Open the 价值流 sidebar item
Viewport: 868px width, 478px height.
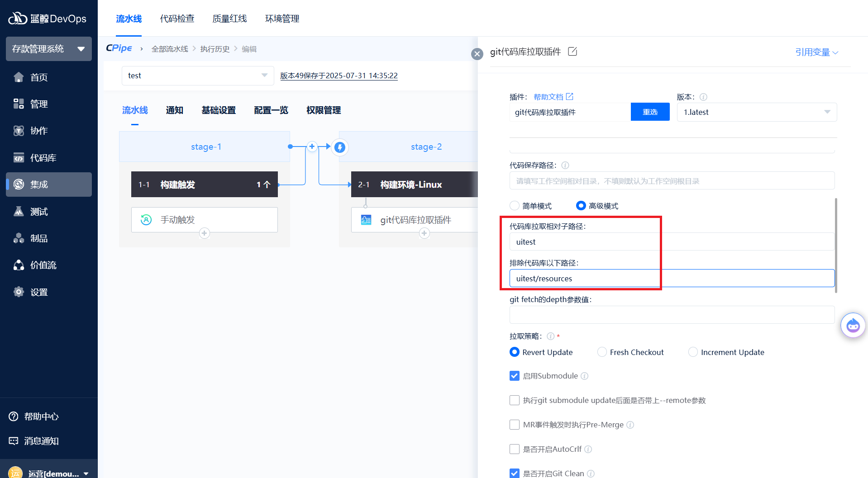[43, 265]
